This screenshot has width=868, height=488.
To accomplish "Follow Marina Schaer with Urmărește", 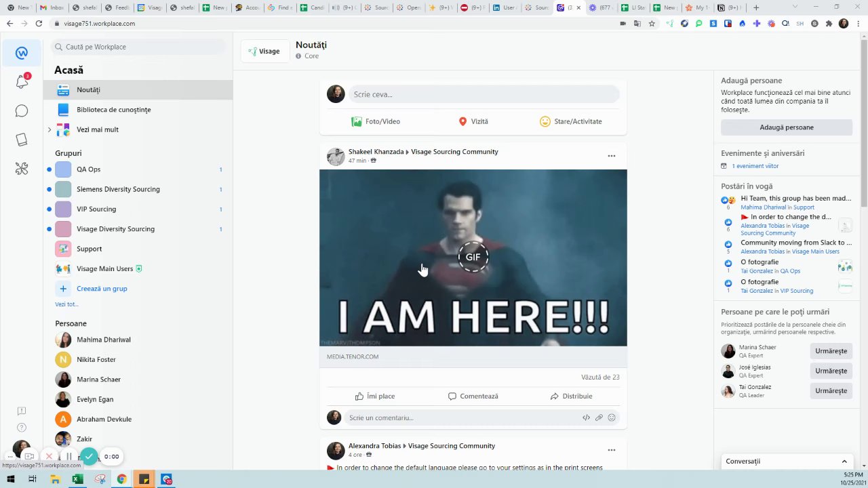I will [x=831, y=351].
